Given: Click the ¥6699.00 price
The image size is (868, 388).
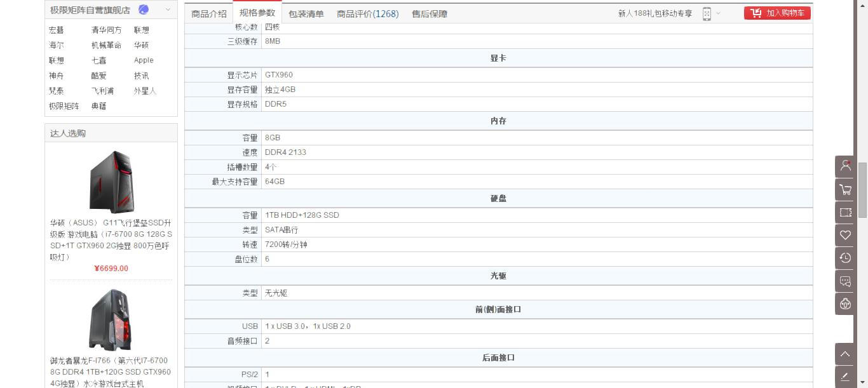Looking at the screenshot, I should coord(111,268).
